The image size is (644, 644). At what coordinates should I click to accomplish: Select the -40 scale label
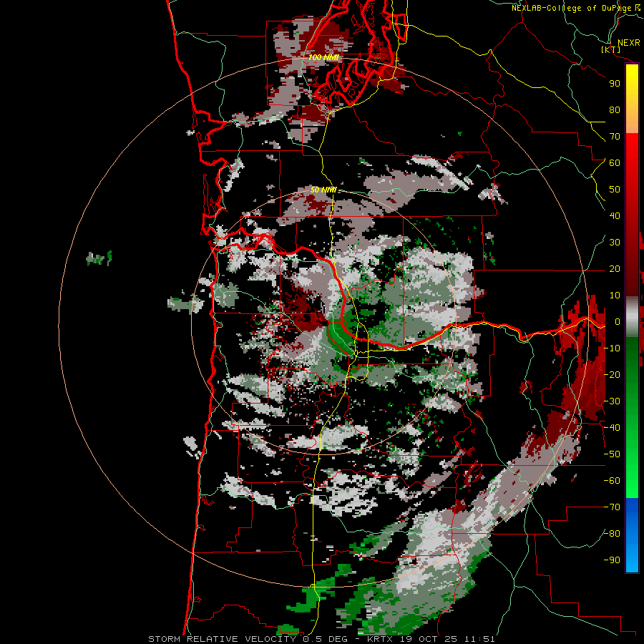(612, 428)
